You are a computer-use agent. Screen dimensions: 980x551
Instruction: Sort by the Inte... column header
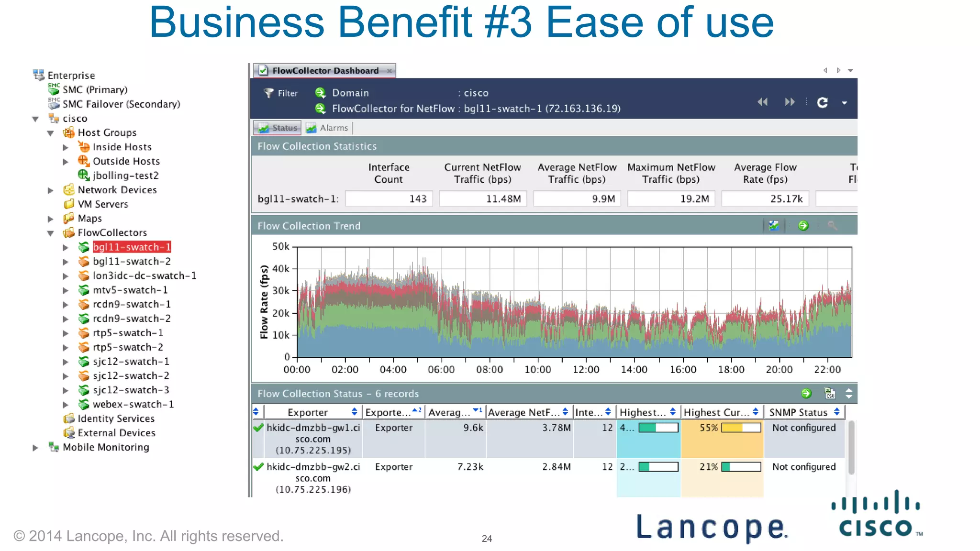pos(594,412)
